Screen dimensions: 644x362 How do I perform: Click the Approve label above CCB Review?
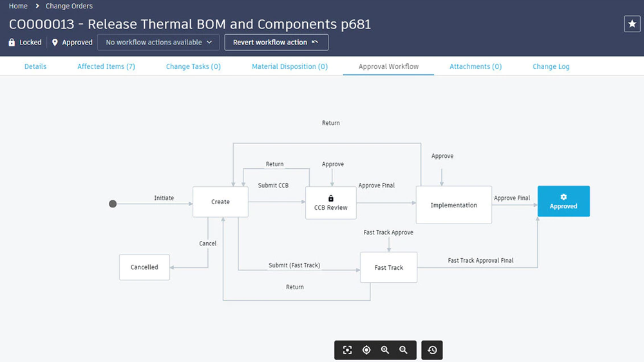(x=333, y=164)
